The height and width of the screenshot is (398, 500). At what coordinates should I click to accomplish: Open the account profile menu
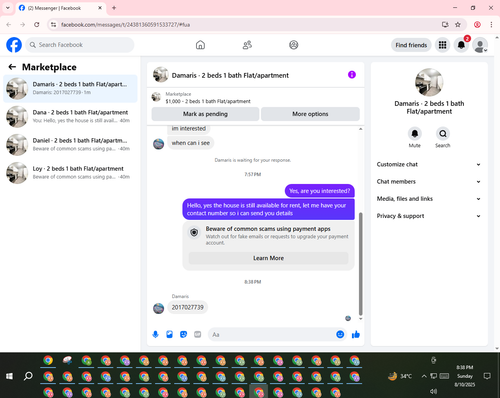tap(480, 45)
